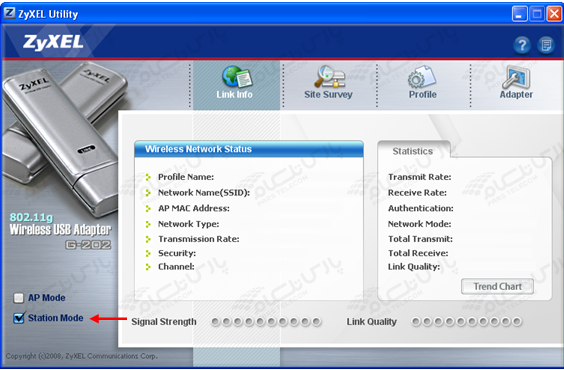
Task: Click the Link Info globe icon
Action: 237,76
